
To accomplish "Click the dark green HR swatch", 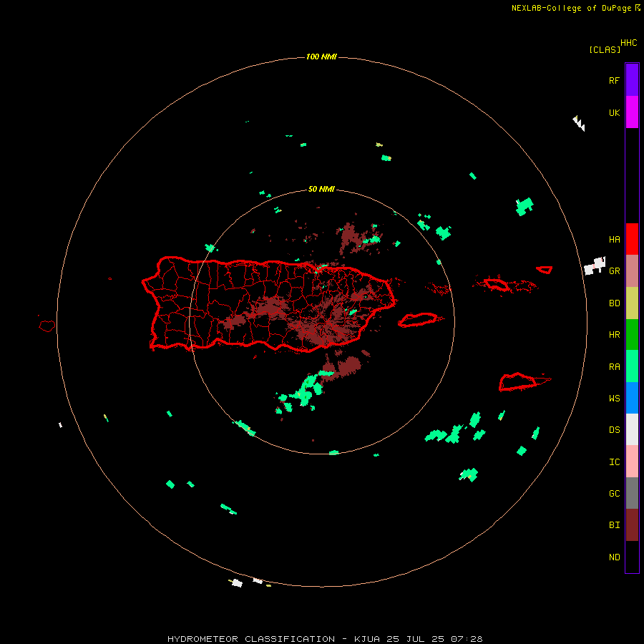I will coord(632,335).
